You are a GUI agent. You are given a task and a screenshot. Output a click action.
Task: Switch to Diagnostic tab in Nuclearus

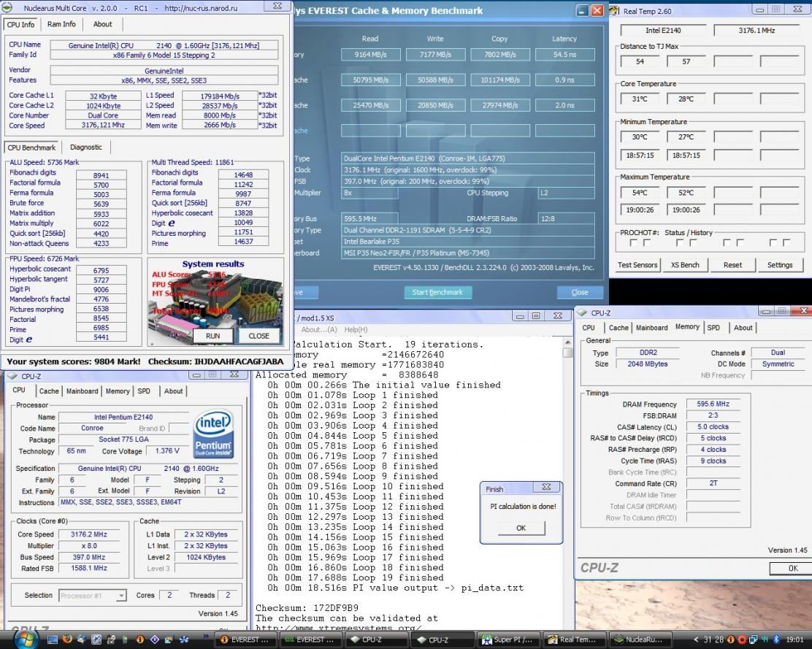tap(86, 147)
